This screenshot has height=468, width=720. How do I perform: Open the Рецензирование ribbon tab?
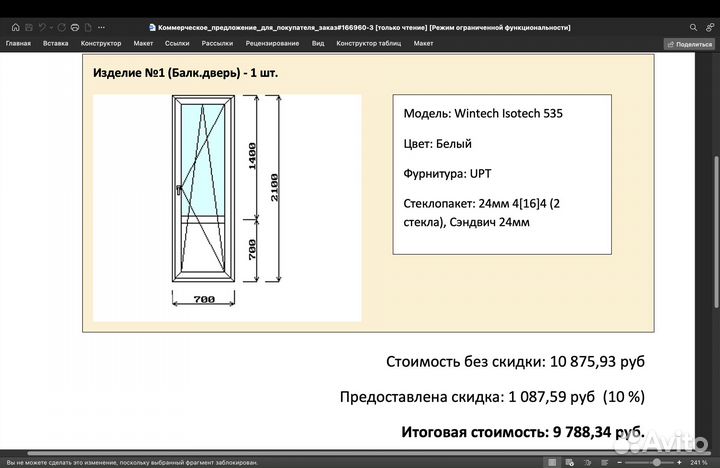(x=272, y=43)
